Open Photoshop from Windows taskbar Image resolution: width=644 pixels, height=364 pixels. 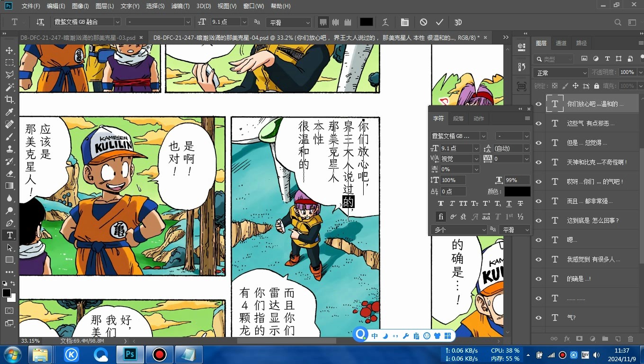[x=131, y=355]
